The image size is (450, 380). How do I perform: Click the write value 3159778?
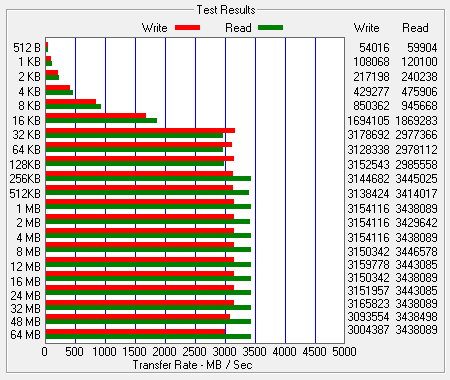pyautogui.click(x=368, y=265)
